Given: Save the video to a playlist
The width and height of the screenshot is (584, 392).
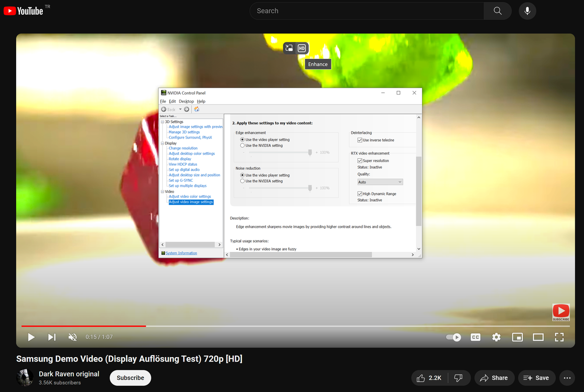Looking at the screenshot, I should pos(536,378).
